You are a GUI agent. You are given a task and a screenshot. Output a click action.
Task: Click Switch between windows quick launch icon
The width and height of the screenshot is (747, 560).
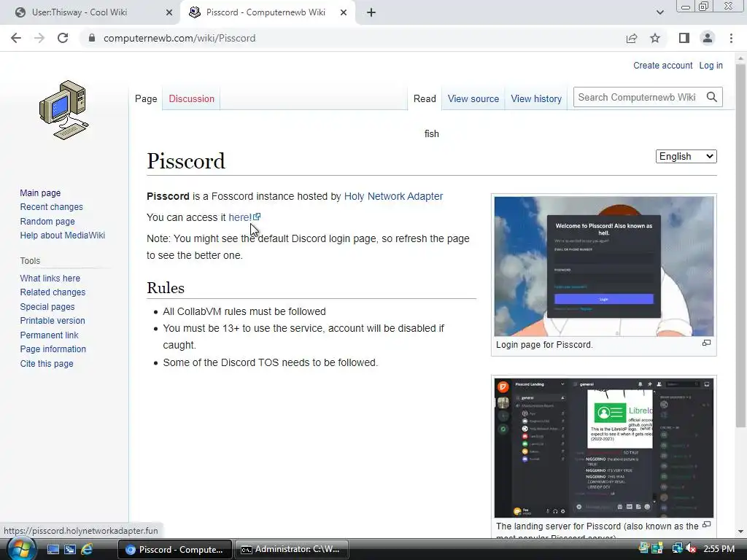click(70, 550)
